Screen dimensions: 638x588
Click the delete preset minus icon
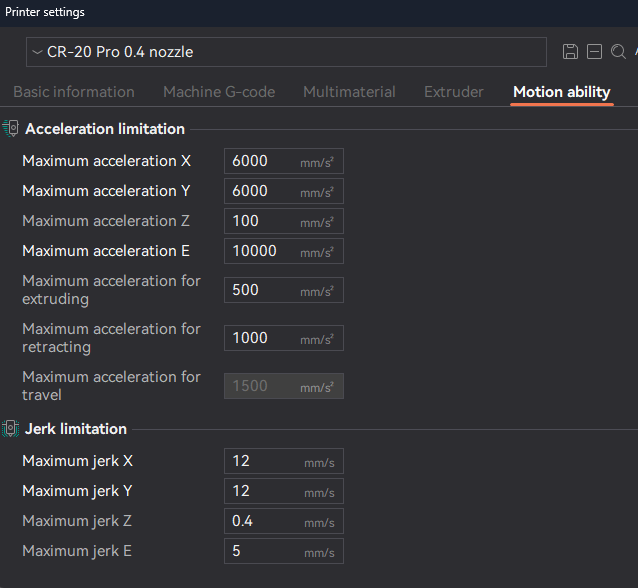click(594, 52)
